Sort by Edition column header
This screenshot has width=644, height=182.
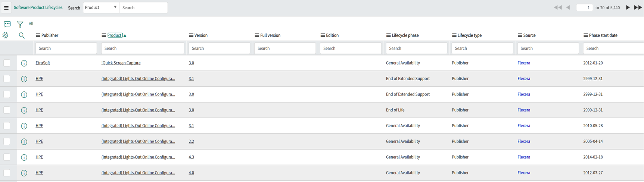tap(332, 35)
